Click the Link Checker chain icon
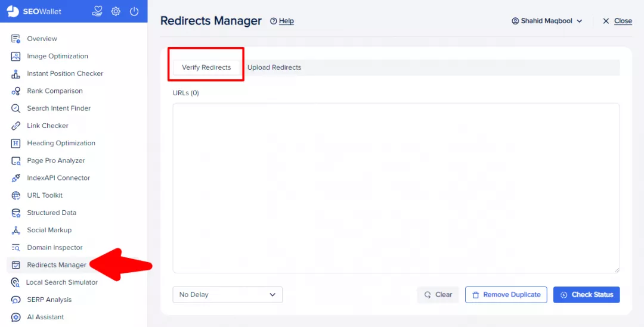Viewport: 644px width, 327px height. point(16,126)
